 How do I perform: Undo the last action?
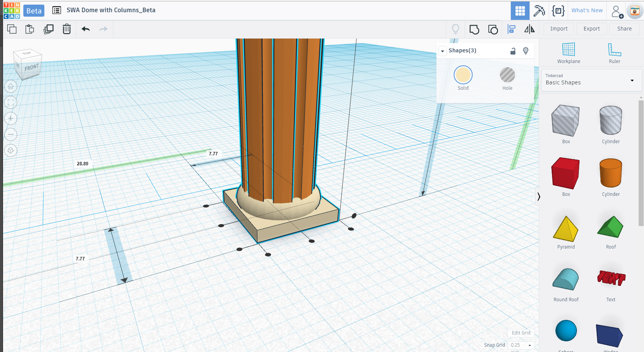[x=86, y=29]
